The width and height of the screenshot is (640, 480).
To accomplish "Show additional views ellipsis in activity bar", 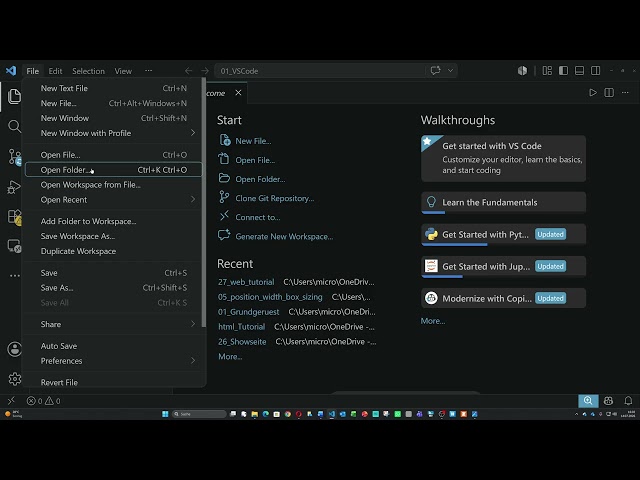I will click(15, 276).
